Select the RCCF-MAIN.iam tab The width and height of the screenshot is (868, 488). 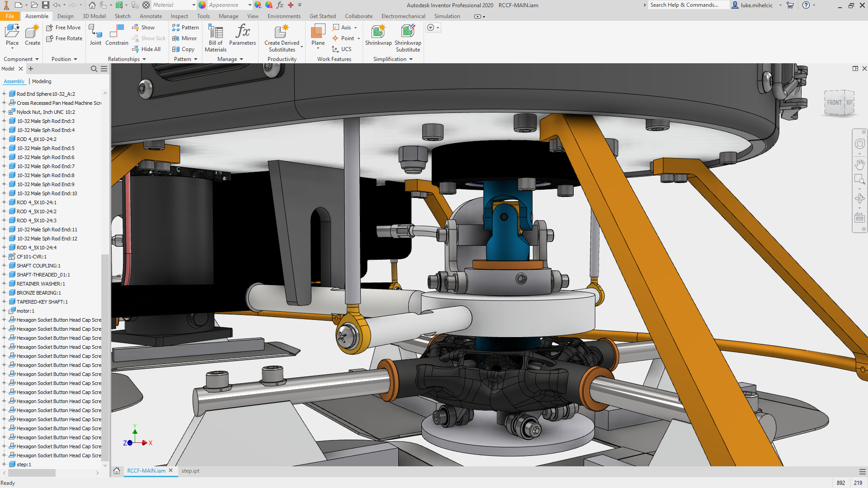[x=146, y=471]
